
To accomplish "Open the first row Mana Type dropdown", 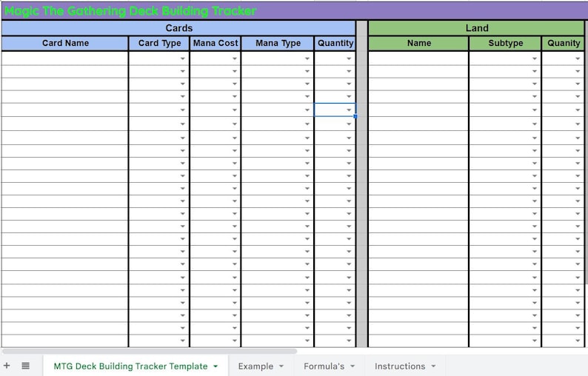I will point(307,58).
